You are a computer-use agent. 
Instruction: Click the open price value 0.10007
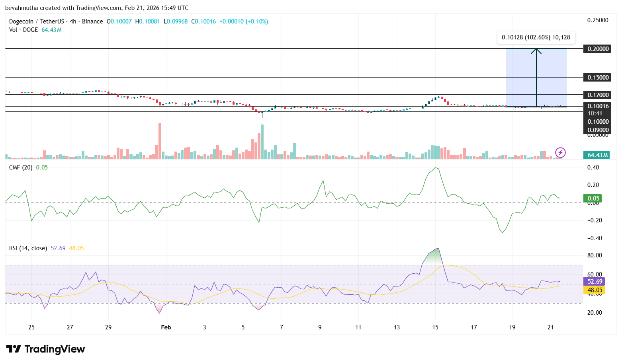[x=120, y=21]
